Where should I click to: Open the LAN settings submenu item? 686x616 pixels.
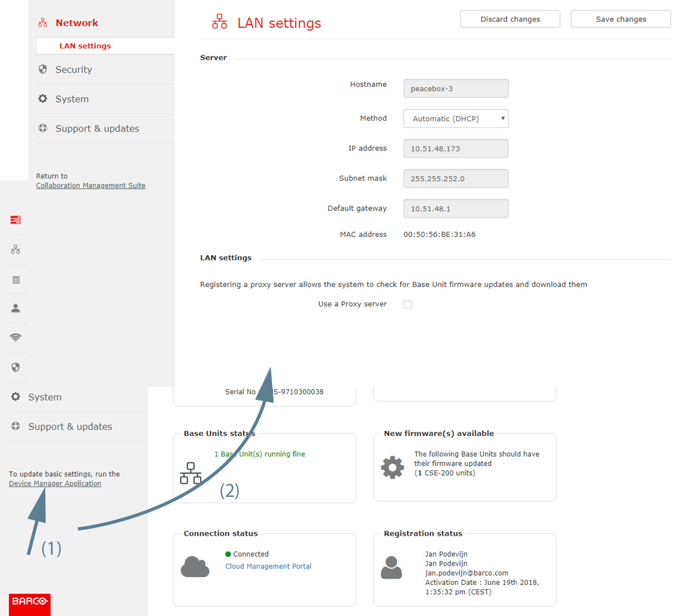tap(106, 46)
